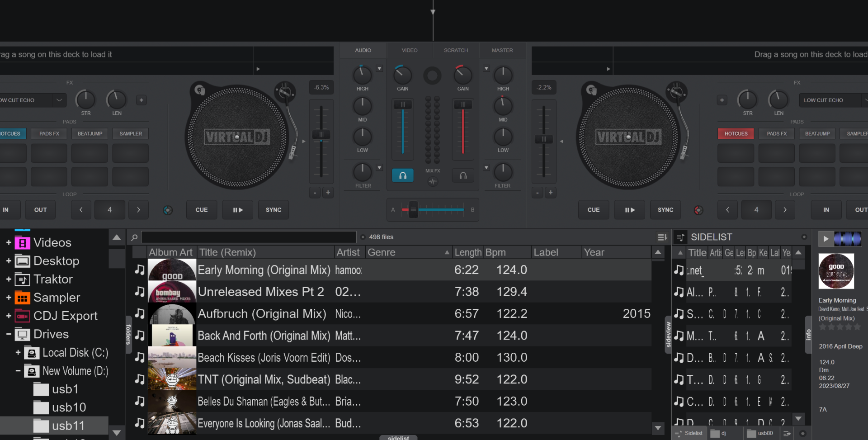The image size is (868, 440).
Task: Click the right deck play/pause button
Action: tap(630, 210)
